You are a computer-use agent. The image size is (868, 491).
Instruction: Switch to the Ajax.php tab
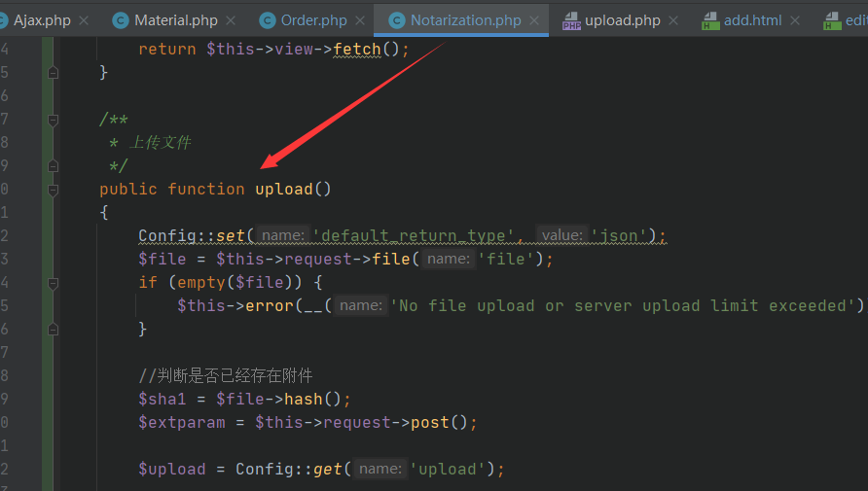tap(42, 20)
